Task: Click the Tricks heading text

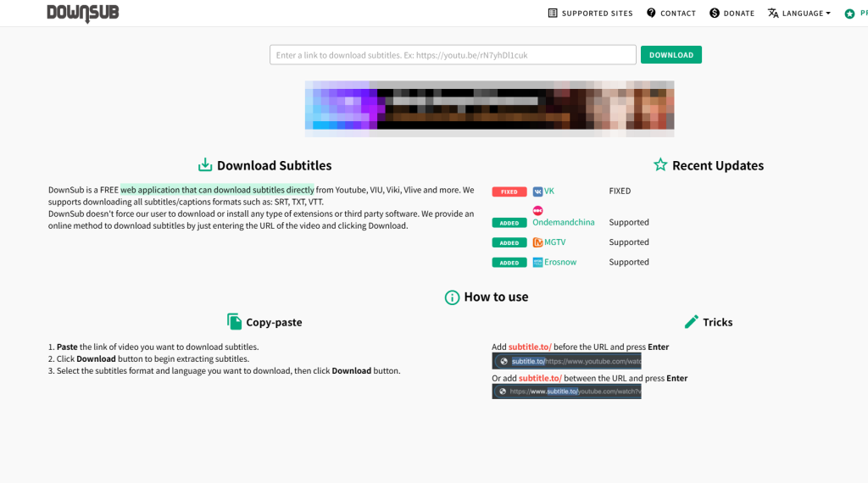Action: [717, 322]
